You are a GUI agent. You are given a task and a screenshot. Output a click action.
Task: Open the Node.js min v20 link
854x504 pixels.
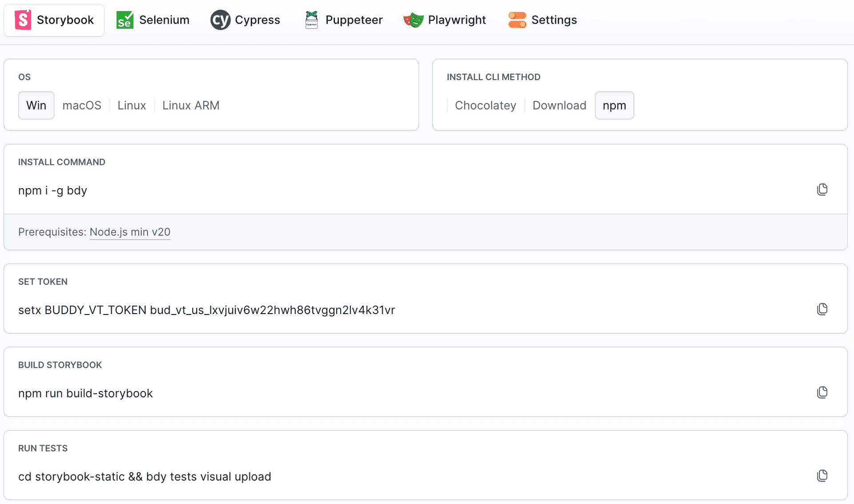pyautogui.click(x=130, y=232)
